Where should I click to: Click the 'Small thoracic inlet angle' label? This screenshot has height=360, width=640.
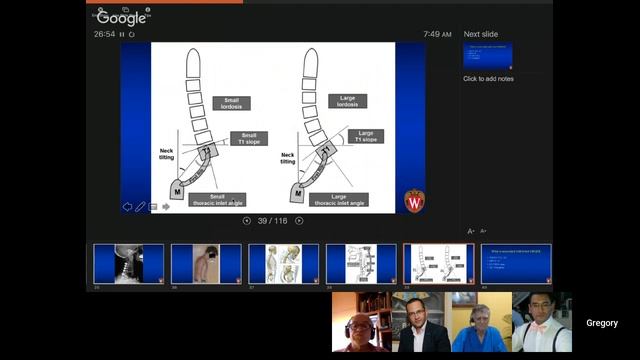point(217,200)
